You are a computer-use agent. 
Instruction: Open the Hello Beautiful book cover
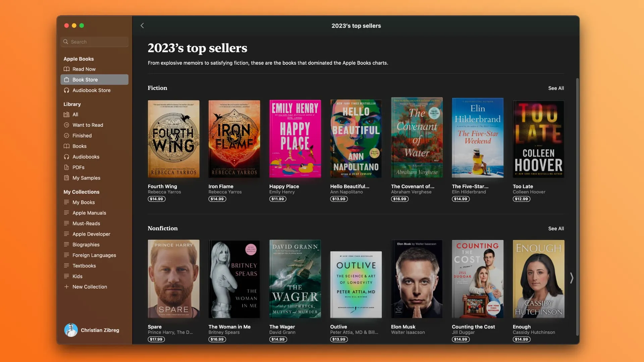pos(356,139)
